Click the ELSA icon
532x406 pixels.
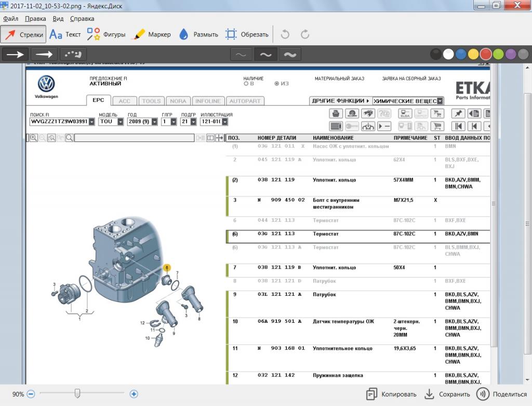(405, 114)
